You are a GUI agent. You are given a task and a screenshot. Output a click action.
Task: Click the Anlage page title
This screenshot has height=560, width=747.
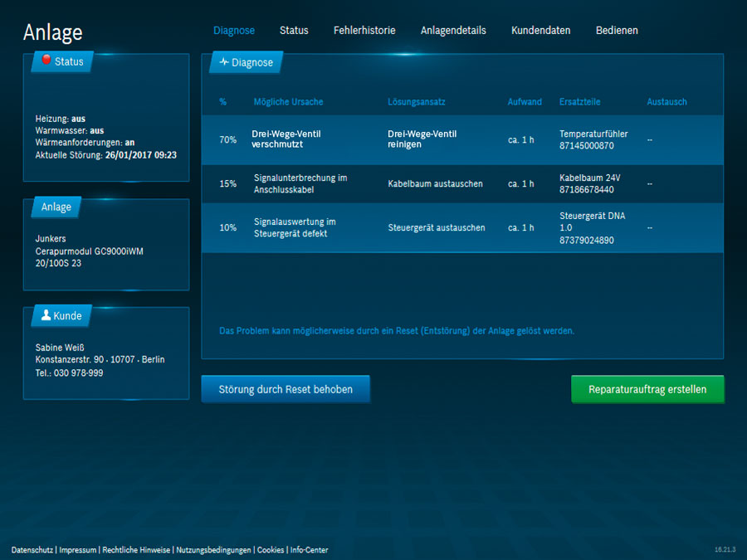pyautogui.click(x=53, y=32)
